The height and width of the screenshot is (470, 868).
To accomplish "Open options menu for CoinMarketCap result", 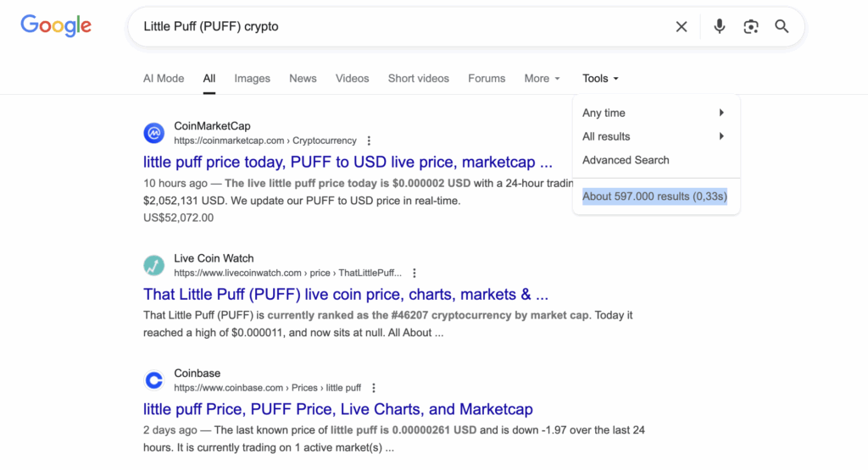I will click(x=369, y=141).
